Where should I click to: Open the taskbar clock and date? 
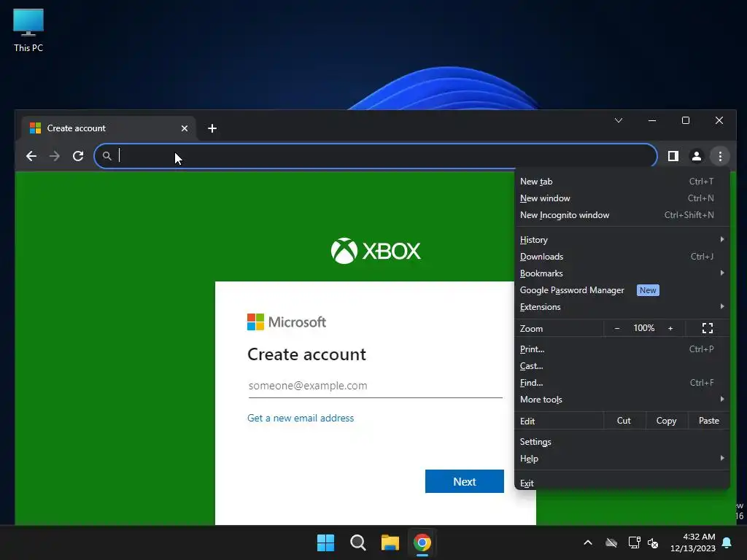[x=693, y=542]
